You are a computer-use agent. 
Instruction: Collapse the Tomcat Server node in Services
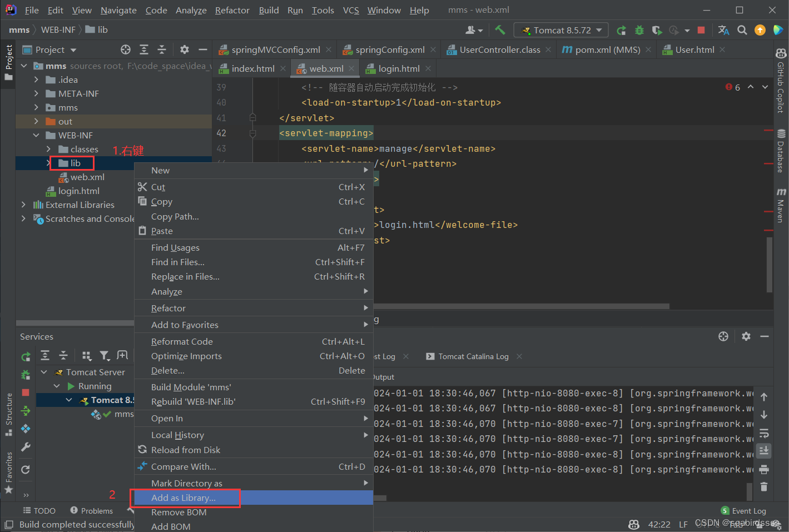pyautogui.click(x=44, y=372)
